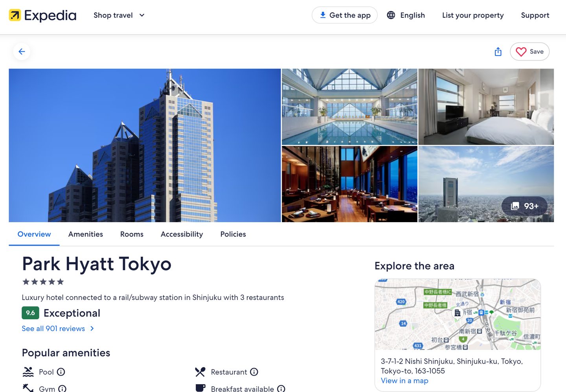The image size is (566, 392).
Task: Open the restaurant interior photo
Action: click(x=349, y=184)
